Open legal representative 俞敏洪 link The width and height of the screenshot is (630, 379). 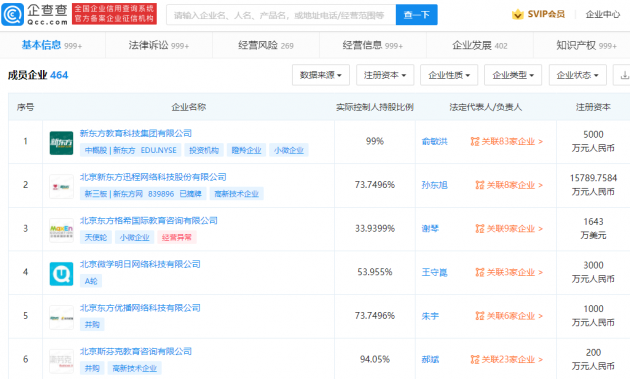click(x=434, y=141)
